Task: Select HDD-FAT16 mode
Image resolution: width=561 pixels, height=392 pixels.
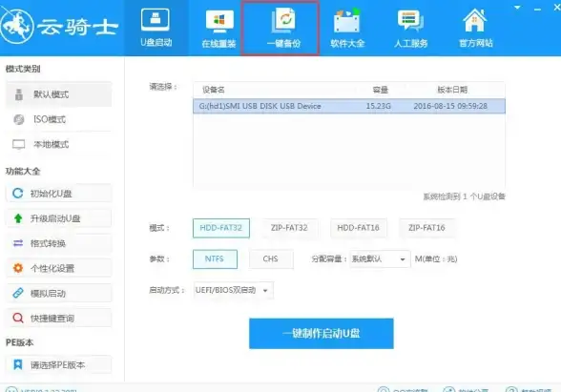Action: pos(358,228)
